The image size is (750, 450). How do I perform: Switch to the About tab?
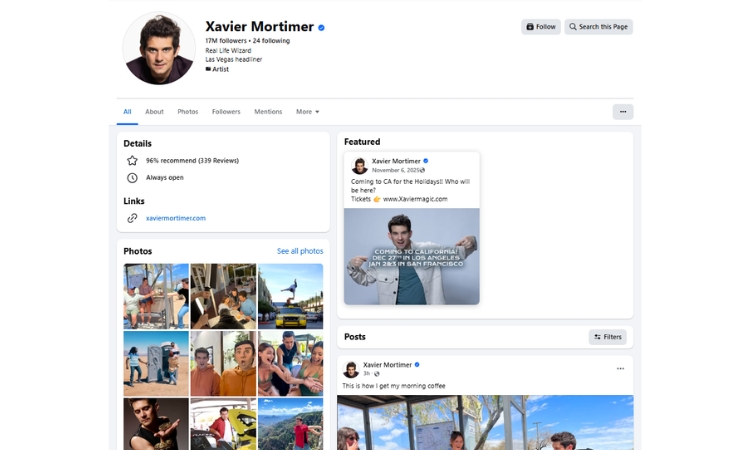tap(154, 112)
